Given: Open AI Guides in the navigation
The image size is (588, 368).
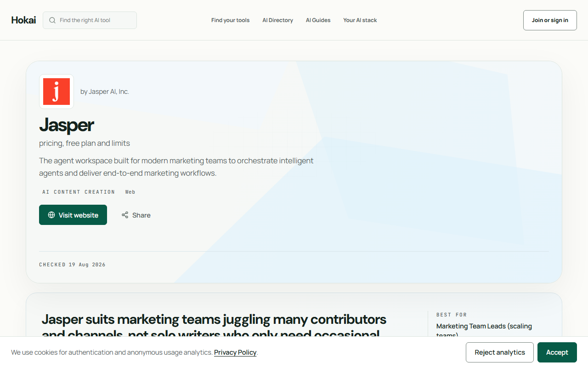Looking at the screenshot, I should [318, 20].
